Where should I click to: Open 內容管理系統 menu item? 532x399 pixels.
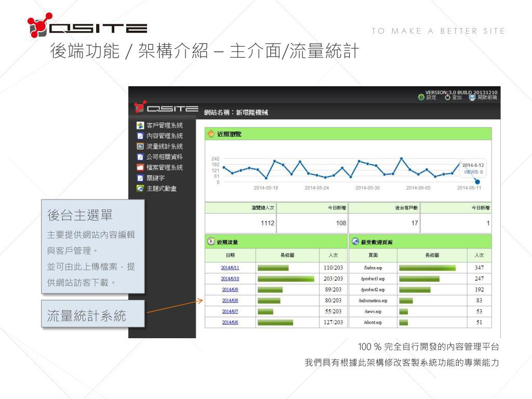pyautogui.click(x=165, y=136)
